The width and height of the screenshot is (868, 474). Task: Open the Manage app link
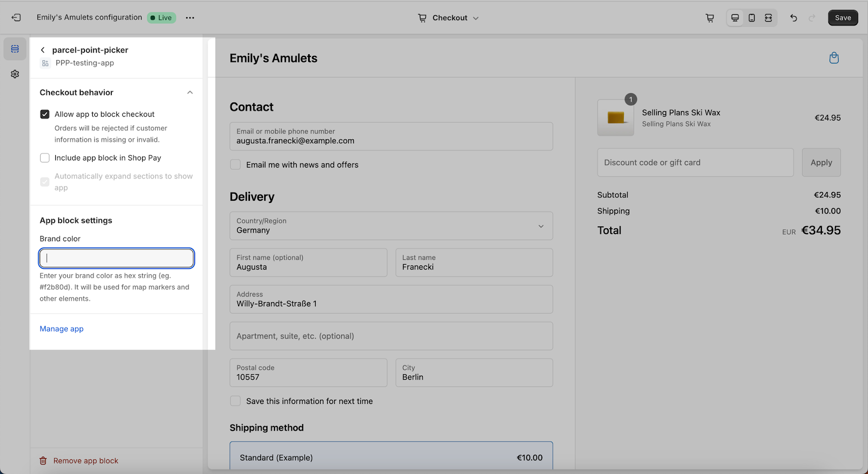pos(61,329)
